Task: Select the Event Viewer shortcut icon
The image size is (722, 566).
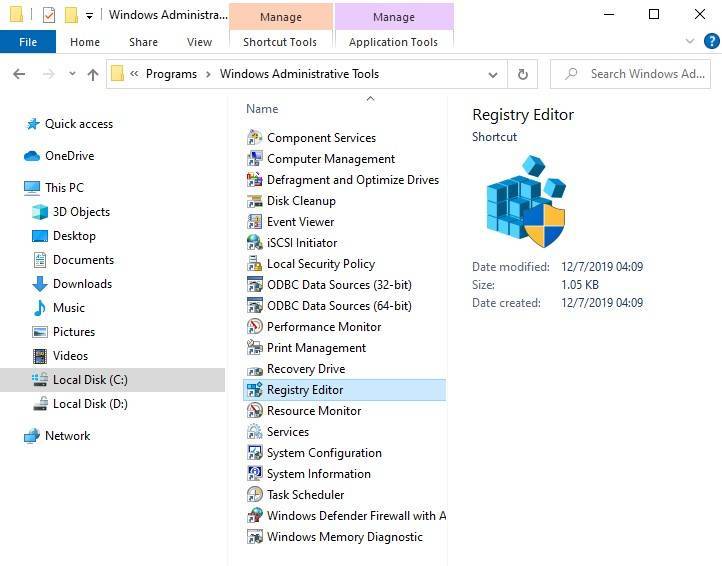Action: 255,222
